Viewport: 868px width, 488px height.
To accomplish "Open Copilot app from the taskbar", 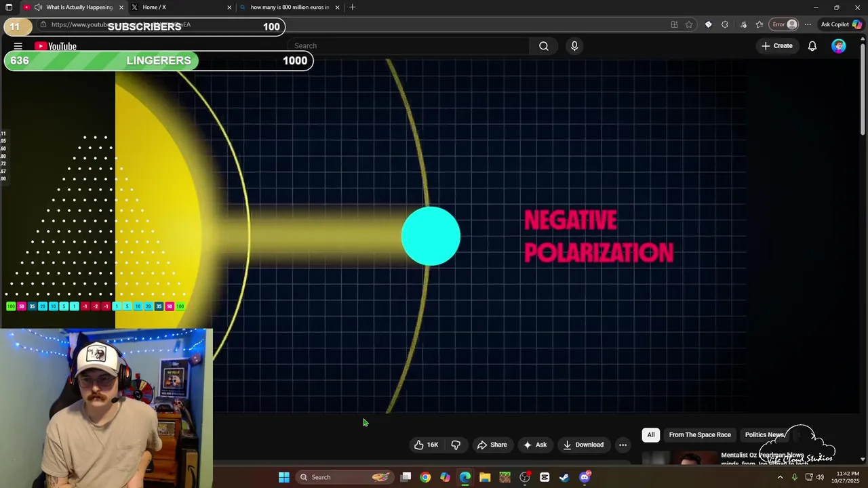I will click(445, 477).
